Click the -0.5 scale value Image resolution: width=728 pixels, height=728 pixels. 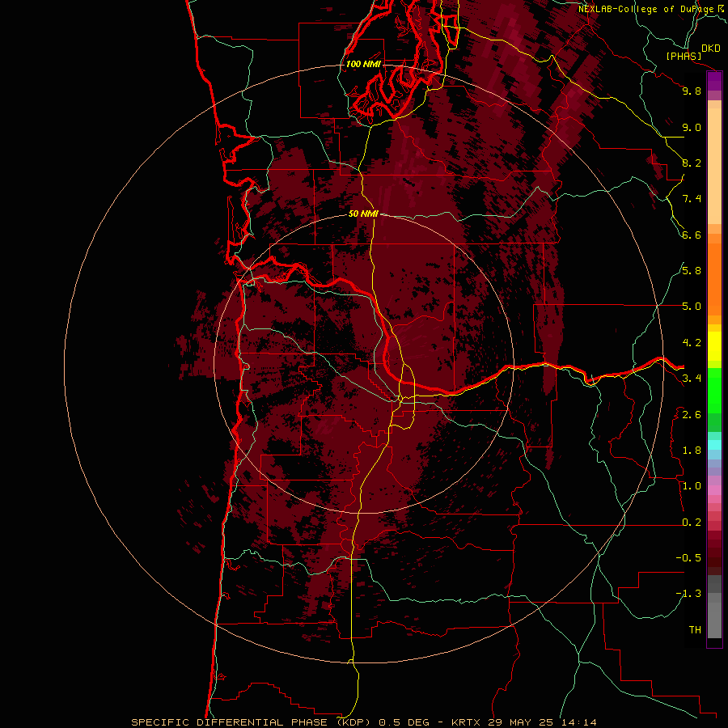[x=688, y=558]
